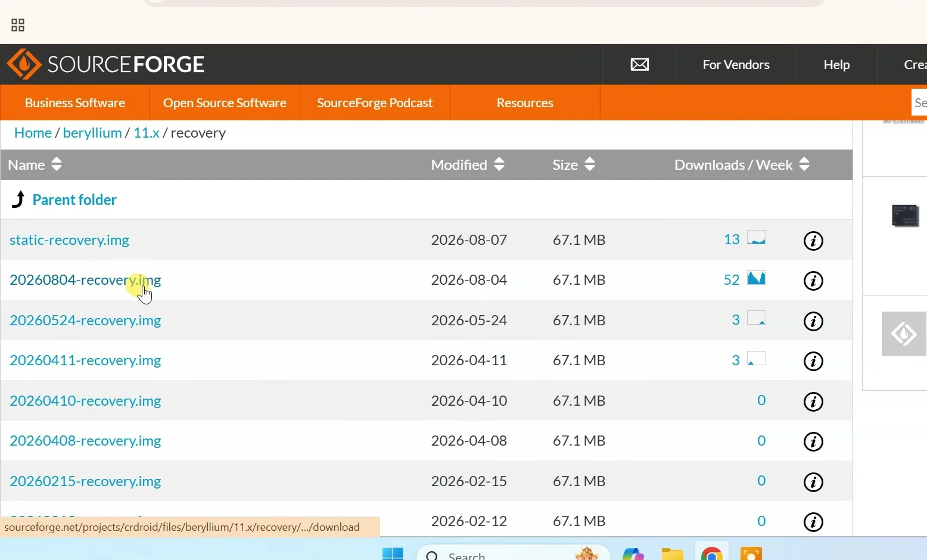Sort by Downloads / Week arrows
Viewport: 927px width, 560px height.
[x=804, y=164]
